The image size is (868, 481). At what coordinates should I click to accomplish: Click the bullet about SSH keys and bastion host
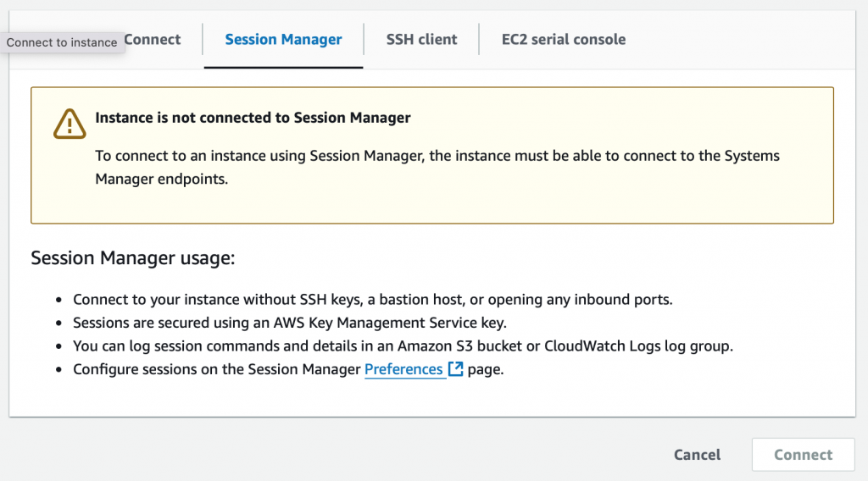(x=373, y=299)
